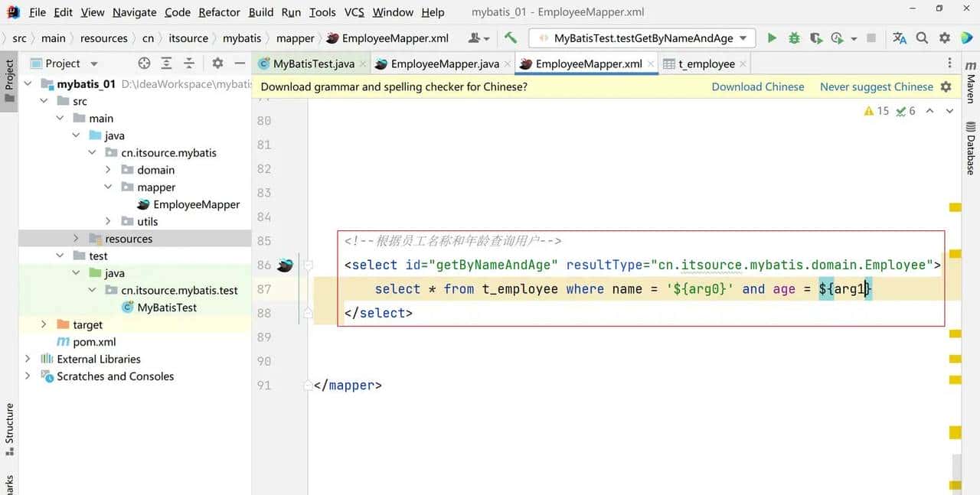
Task: Start debugging with the bug icon
Action: [794, 37]
